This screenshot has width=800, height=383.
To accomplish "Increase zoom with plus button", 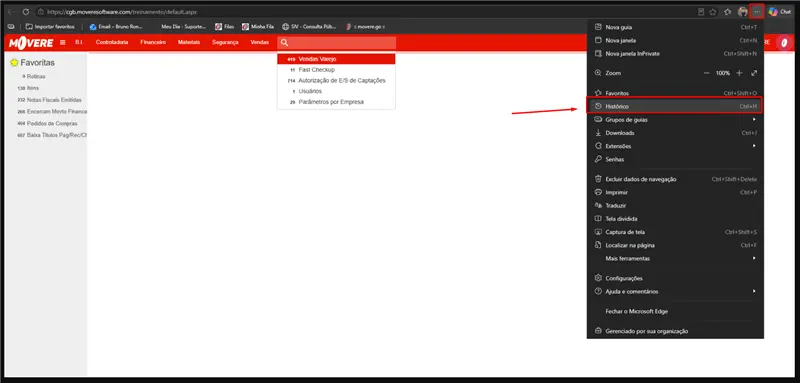I will click(x=739, y=73).
